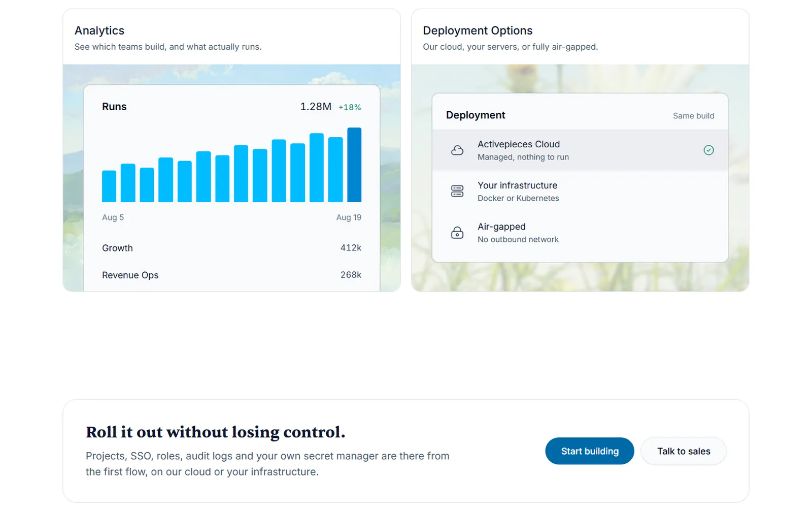Pick the Air-gapped deployment option
Image resolution: width=812 pixels, height=508 pixels.
580,232
